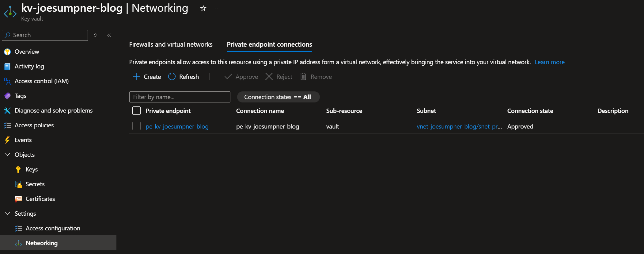The image size is (644, 254).
Task: Click the Events lightning bolt icon
Action: pyautogui.click(x=7, y=140)
